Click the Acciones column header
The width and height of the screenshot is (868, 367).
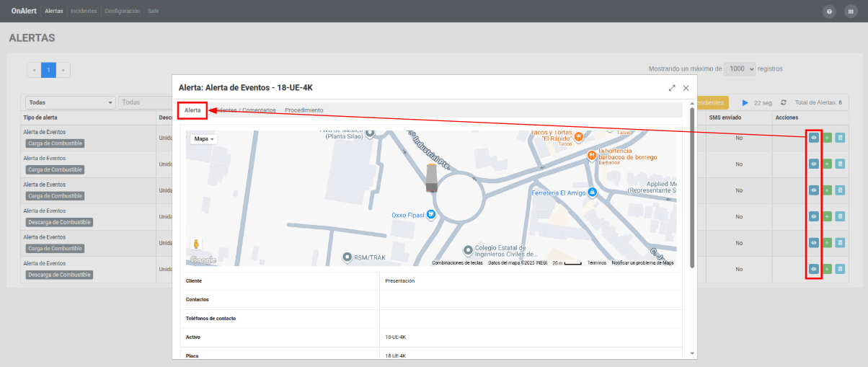(x=787, y=117)
